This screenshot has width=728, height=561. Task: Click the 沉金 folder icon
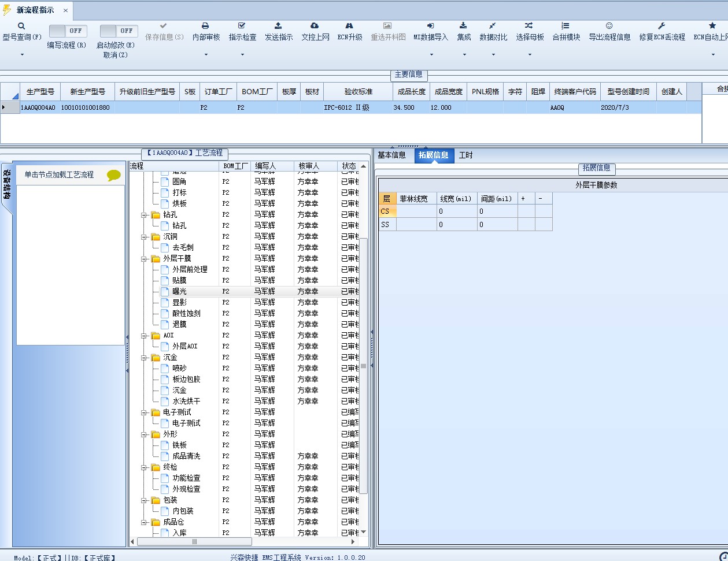point(156,358)
